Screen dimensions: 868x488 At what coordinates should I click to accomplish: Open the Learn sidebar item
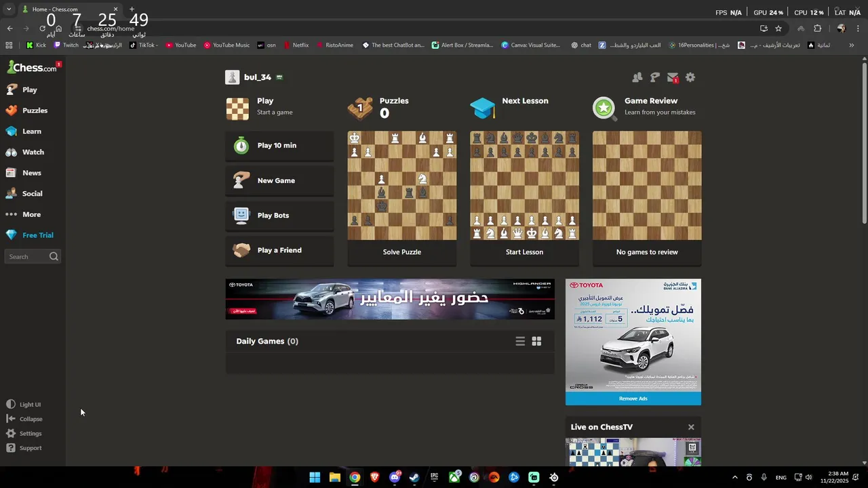click(33, 131)
